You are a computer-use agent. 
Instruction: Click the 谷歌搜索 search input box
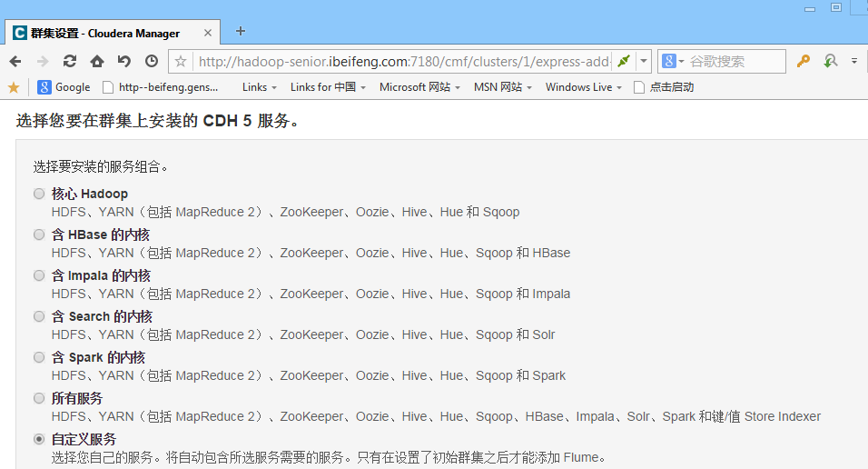tap(735, 61)
